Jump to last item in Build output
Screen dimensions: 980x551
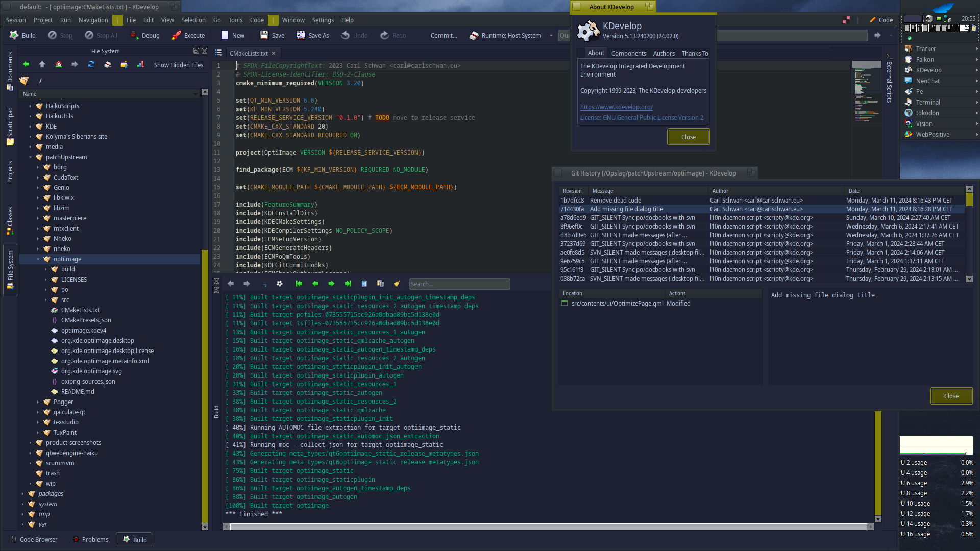348,284
